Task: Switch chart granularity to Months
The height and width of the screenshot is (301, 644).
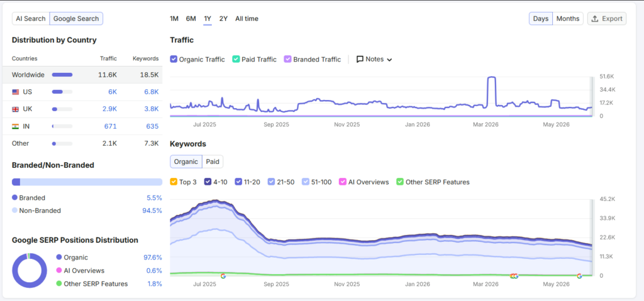Action: (568, 18)
